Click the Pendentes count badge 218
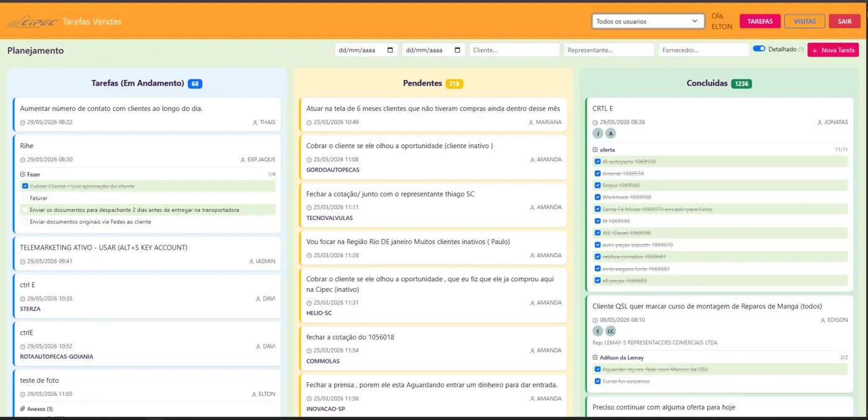 click(x=454, y=84)
